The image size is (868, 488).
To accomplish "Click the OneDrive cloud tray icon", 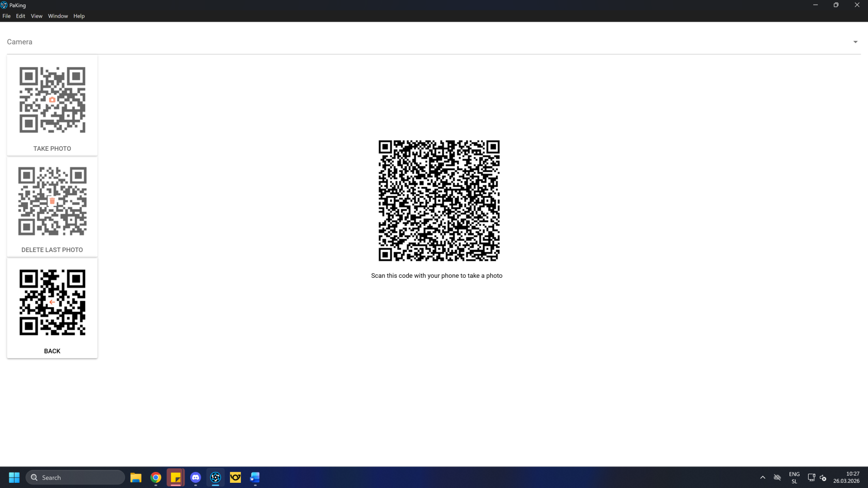I will tap(777, 478).
